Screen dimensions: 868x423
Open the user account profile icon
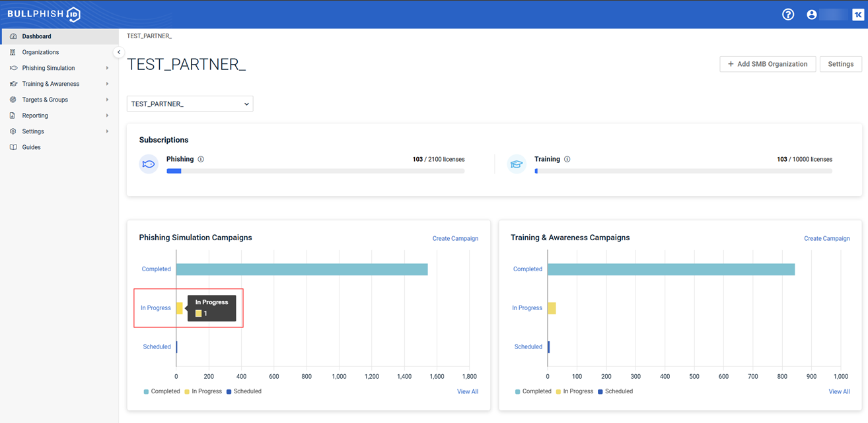click(812, 15)
